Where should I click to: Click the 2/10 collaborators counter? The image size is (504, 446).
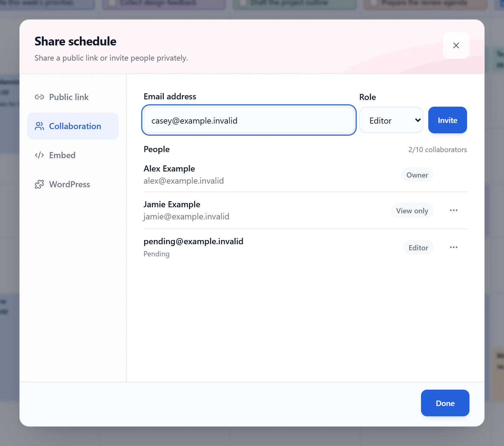point(437,150)
